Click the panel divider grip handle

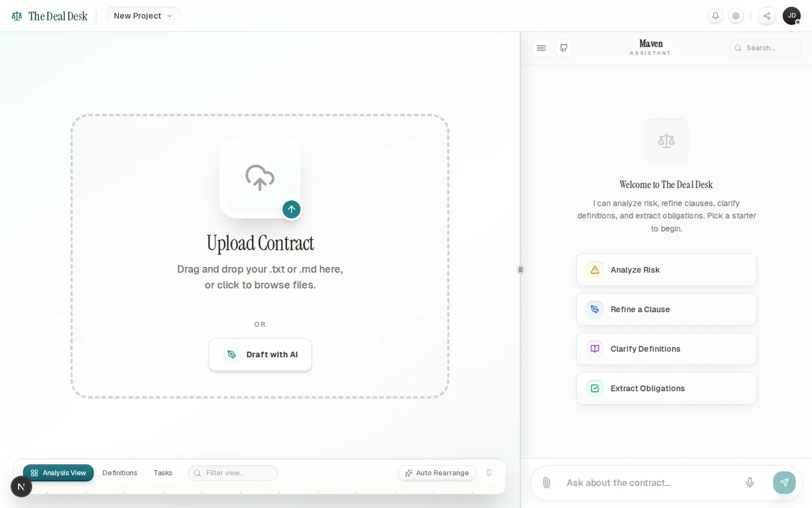tap(520, 270)
